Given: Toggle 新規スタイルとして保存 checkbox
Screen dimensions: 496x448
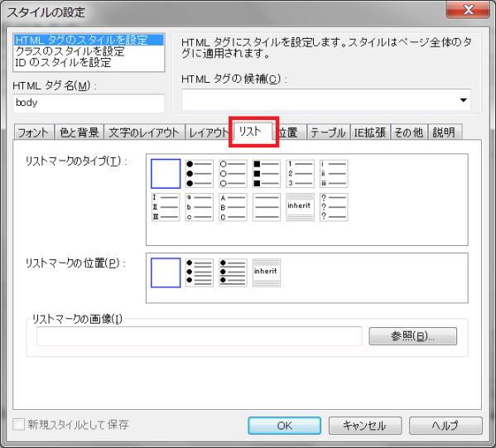Looking at the screenshot, I should pyautogui.click(x=18, y=424).
